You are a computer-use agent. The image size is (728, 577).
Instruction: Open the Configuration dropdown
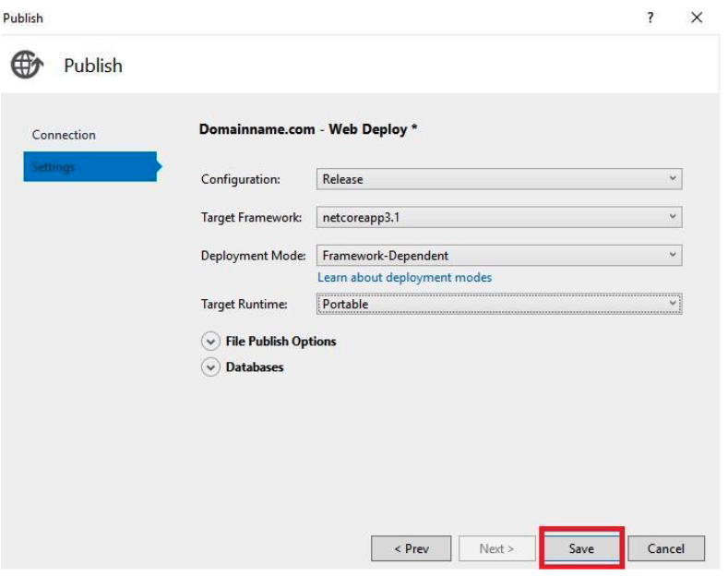pos(499,179)
